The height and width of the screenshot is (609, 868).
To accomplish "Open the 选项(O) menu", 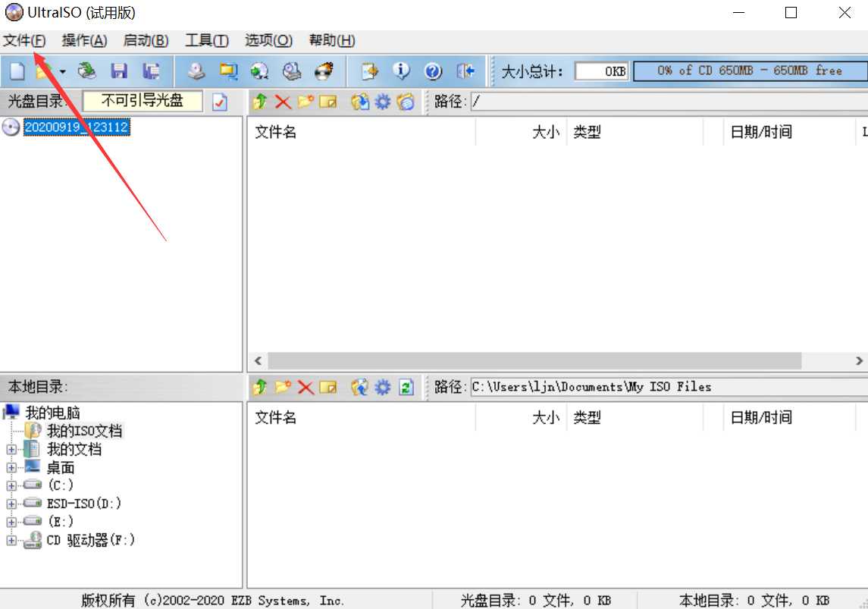I will pos(268,40).
